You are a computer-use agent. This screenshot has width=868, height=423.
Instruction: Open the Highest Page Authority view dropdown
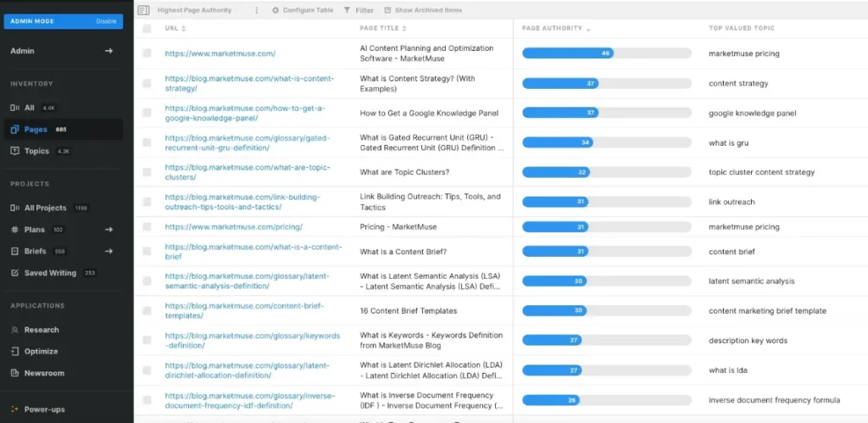point(194,10)
